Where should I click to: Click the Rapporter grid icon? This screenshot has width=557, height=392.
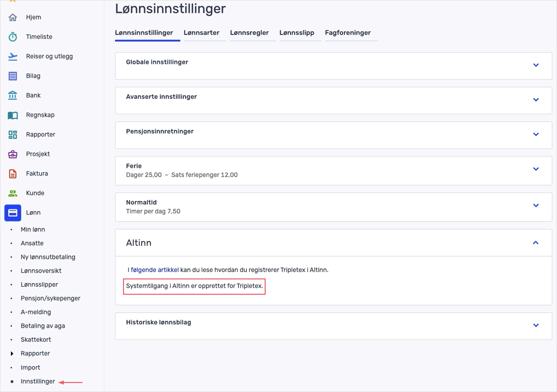point(13,134)
